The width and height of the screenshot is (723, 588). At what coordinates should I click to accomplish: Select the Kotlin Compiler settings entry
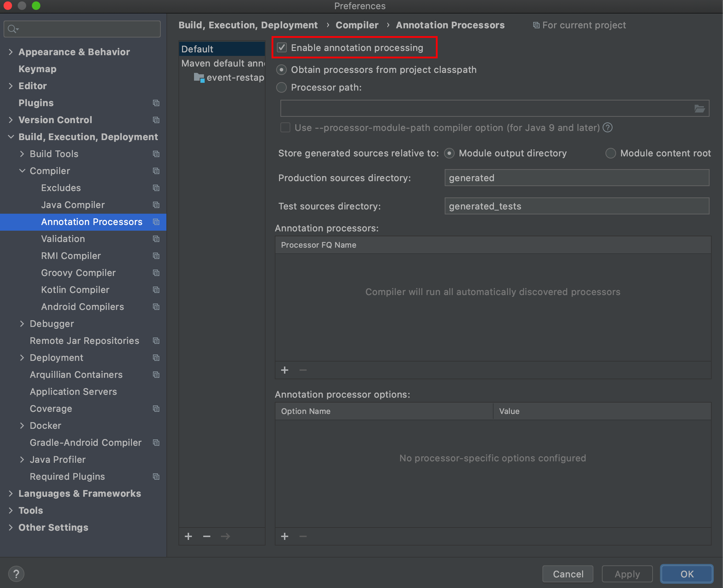click(x=75, y=290)
